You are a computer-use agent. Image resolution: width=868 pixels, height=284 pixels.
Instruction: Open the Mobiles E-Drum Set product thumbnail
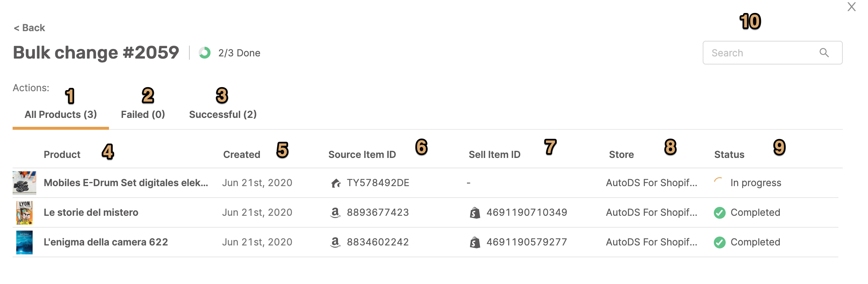click(24, 183)
